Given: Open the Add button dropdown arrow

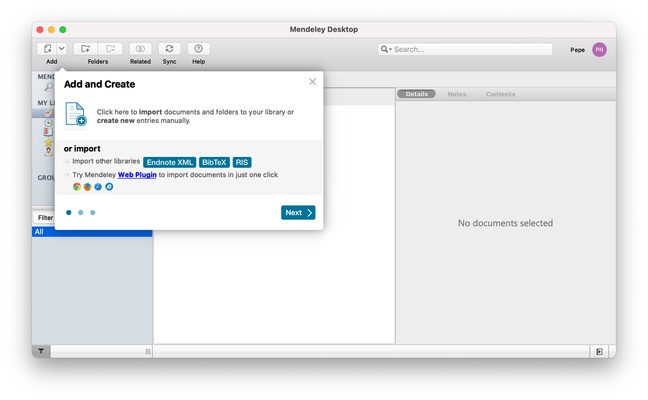Looking at the screenshot, I should tap(62, 49).
